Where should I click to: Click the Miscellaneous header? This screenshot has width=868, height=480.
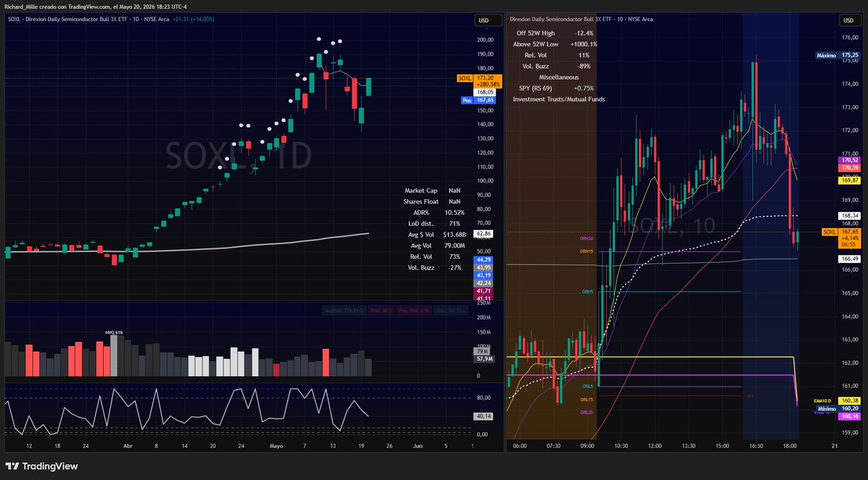point(558,77)
